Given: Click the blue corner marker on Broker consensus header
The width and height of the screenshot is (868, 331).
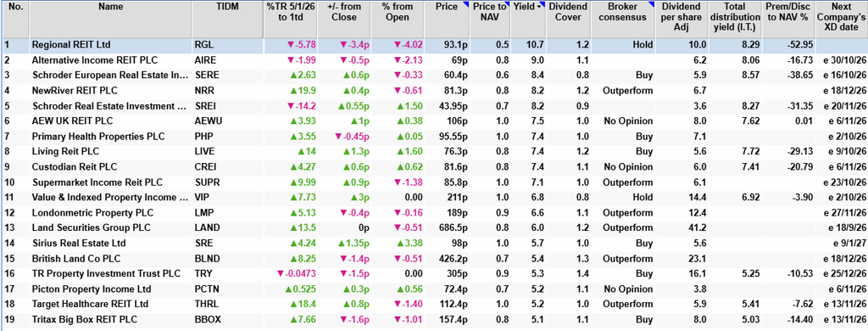Looking at the screenshot, I should 652,4.
